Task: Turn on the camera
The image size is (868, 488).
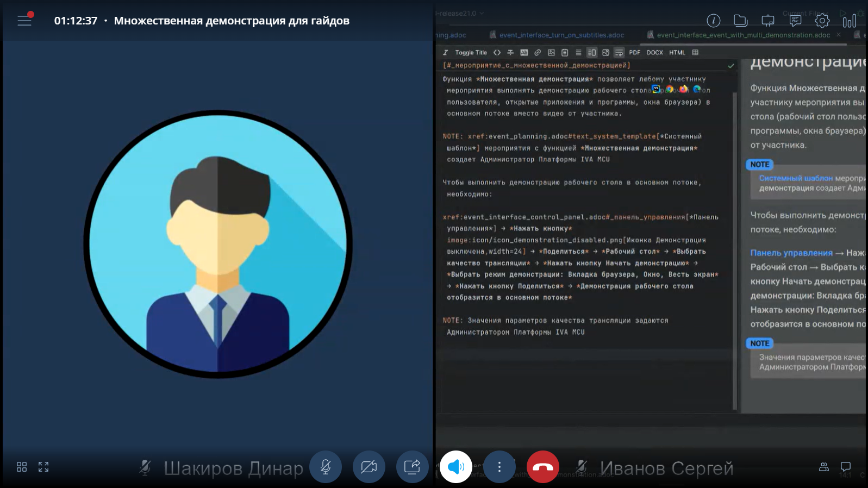Action: click(x=369, y=467)
